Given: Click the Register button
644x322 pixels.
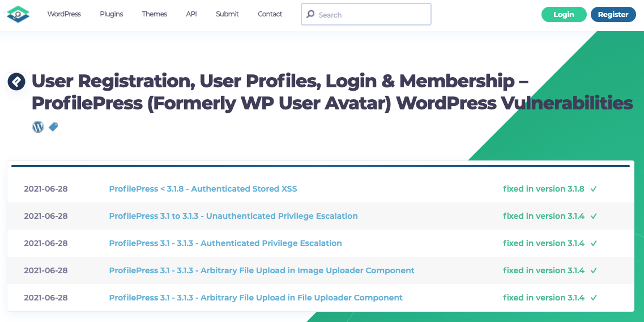Looking at the screenshot, I should coord(613,14).
